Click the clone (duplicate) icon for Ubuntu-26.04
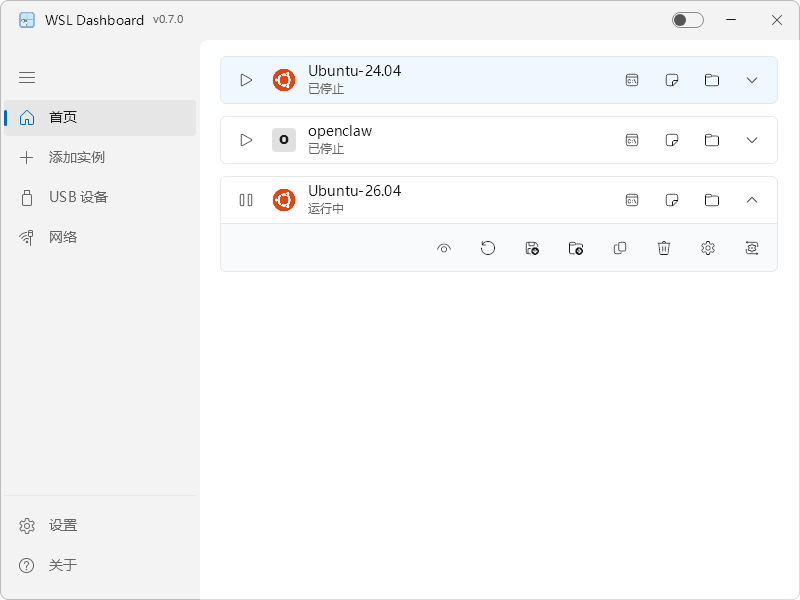The image size is (800, 600). coord(619,248)
